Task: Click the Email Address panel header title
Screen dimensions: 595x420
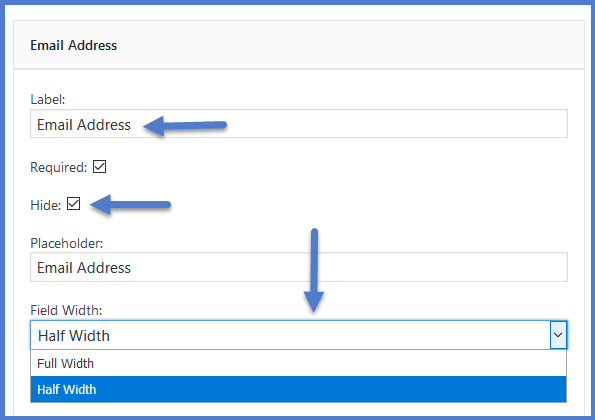Action: [74, 45]
